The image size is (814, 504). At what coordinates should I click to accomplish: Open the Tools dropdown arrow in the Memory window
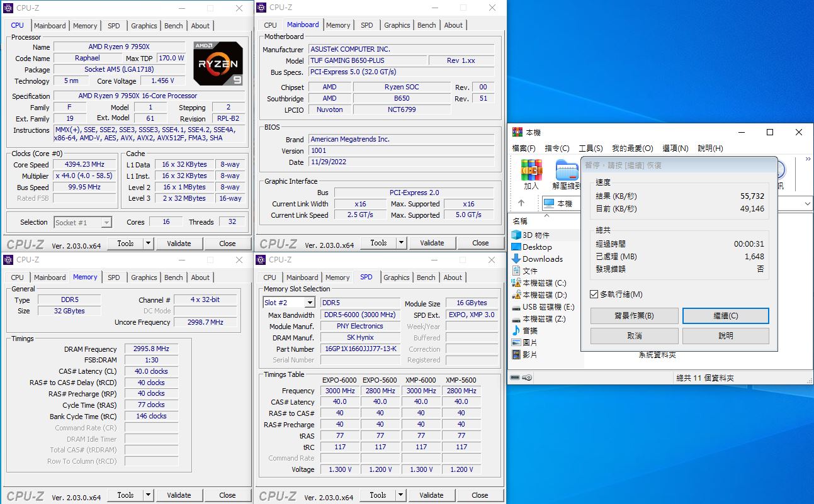point(148,495)
